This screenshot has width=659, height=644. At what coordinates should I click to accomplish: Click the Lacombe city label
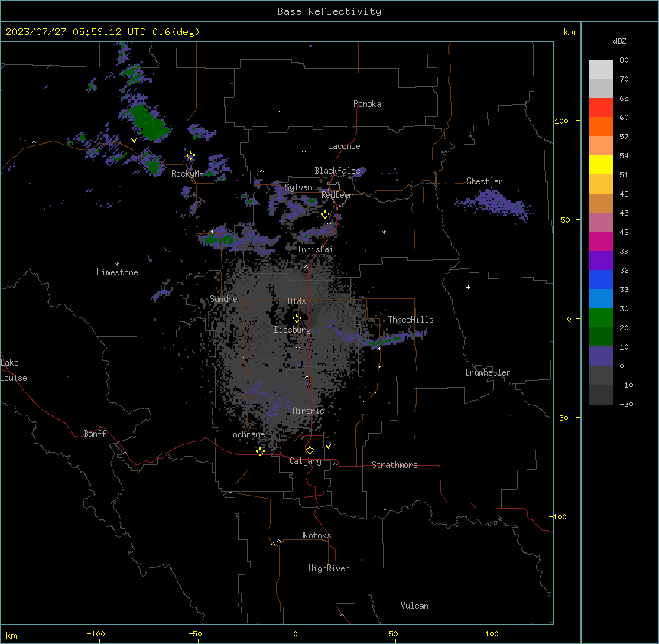pos(344,146)
